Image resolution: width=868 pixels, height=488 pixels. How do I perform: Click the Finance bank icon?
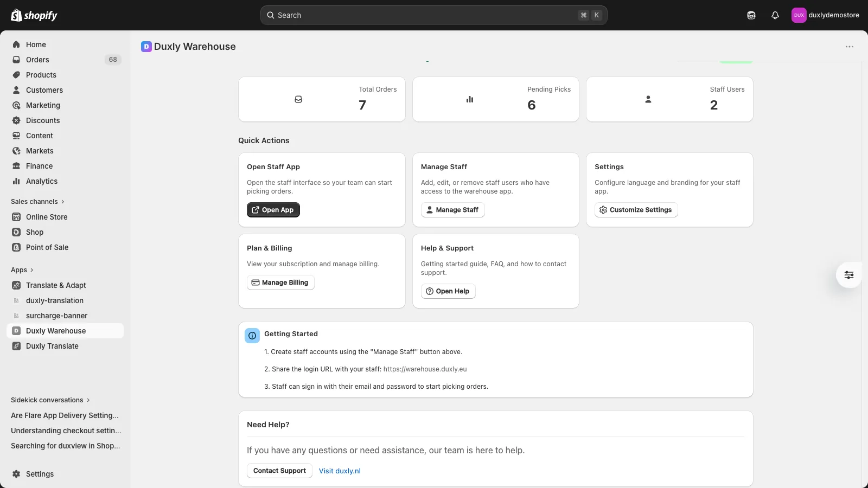(16, 166)
